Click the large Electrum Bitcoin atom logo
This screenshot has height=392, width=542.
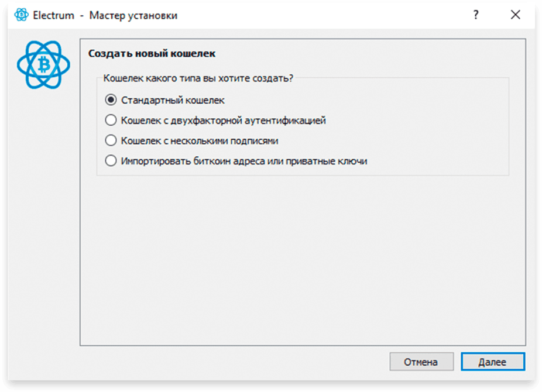click(x=43, y=65)
